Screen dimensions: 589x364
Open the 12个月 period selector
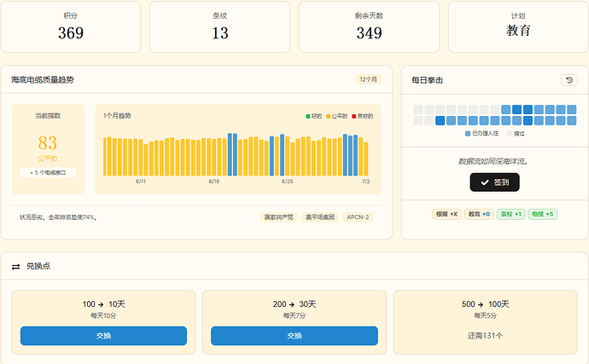(368, 79)
